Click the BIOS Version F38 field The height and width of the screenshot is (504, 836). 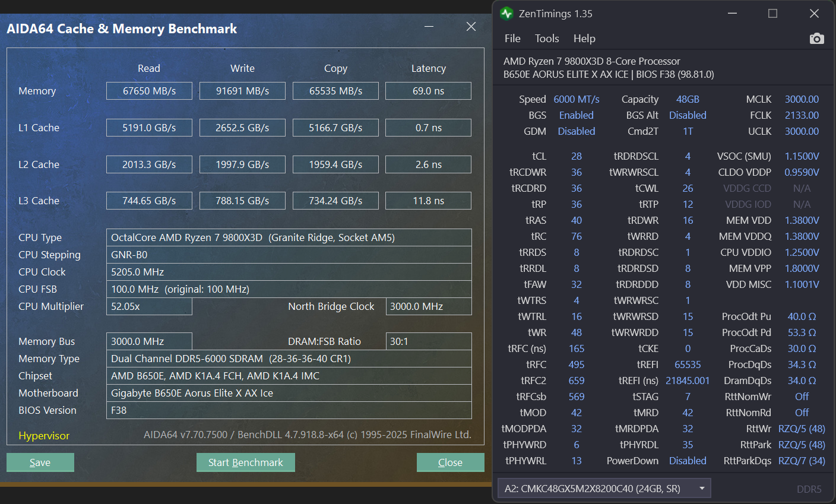[289, 410]
